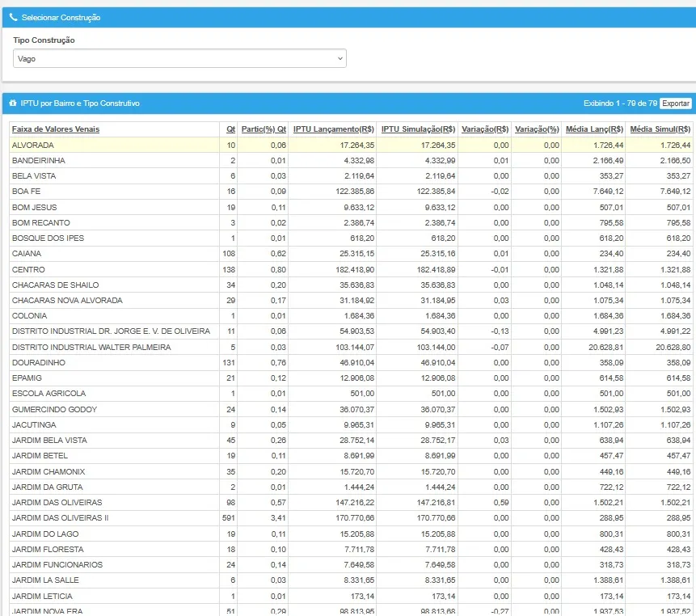
Task: Click the icon beside IPTU por Bairro title
Action: tap(14, 103)
